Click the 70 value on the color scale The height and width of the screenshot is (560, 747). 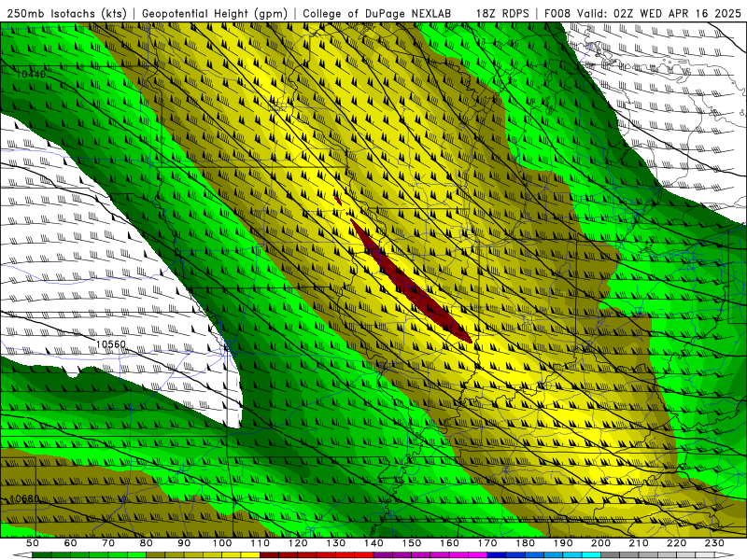click(108, 543)
